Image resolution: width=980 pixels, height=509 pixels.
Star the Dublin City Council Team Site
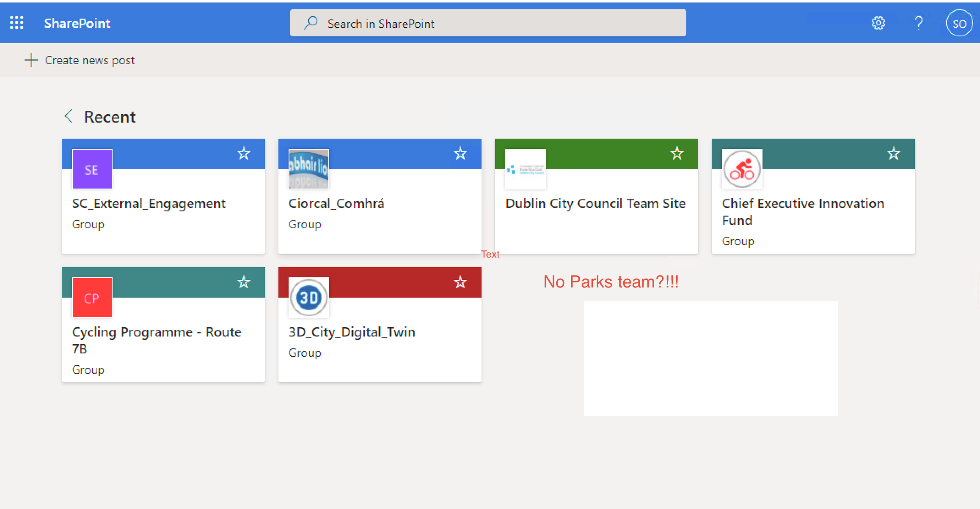(677, 153)
